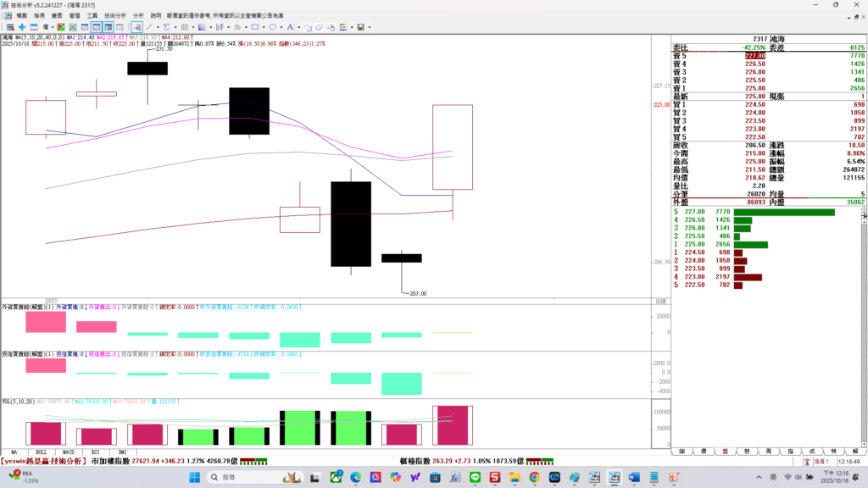Open dropdown arrow beside save icon
Screen dimensions: 868x488
[370, 27]
